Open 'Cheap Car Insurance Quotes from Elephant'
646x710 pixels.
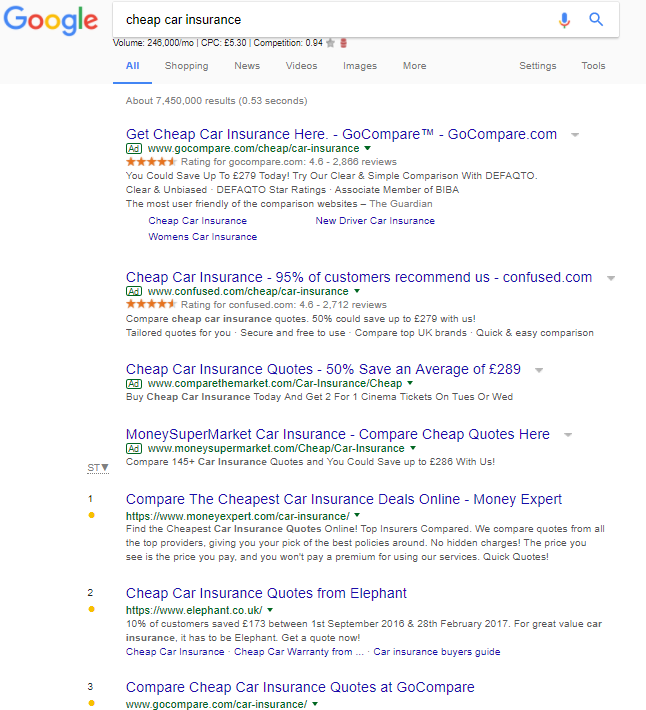tap(266, 593)
